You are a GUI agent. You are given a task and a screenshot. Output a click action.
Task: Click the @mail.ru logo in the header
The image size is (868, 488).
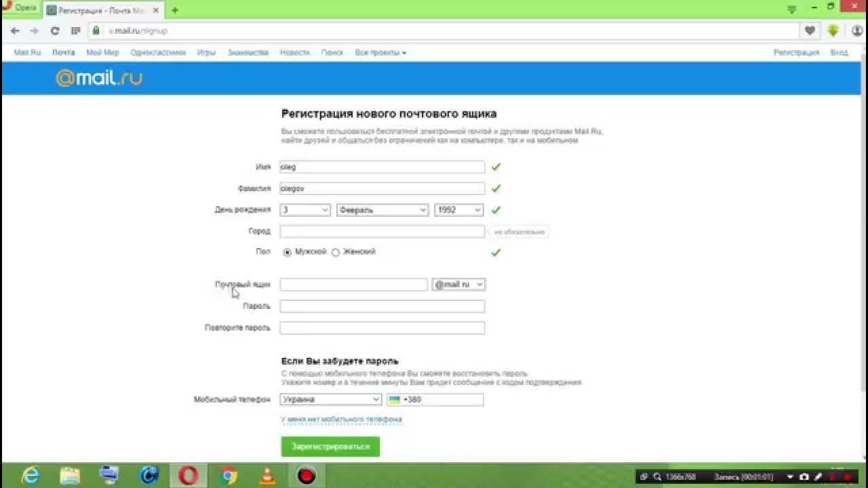pyautogui.click(x=99, y=78)
